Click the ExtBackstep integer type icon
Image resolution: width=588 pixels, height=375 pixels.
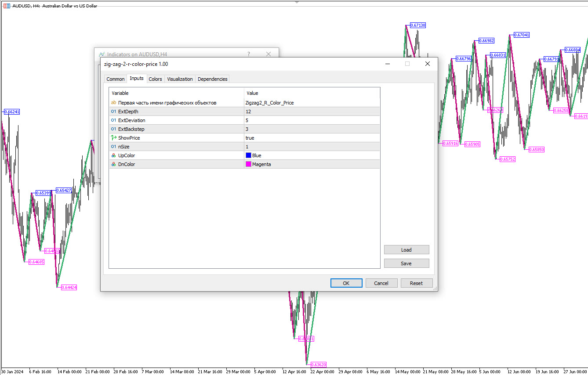pyautogui.click(x=113, y=129)
